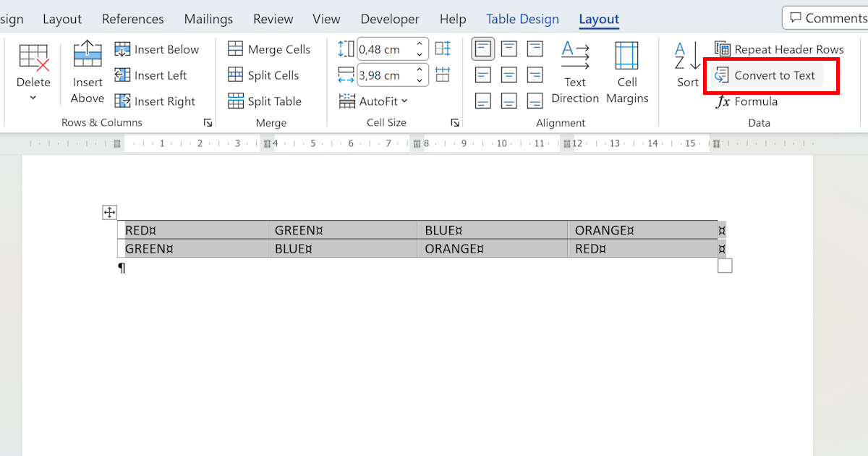
Task: Click the Split Table icon
Action: pyautogui.click(x=236, y=101)
